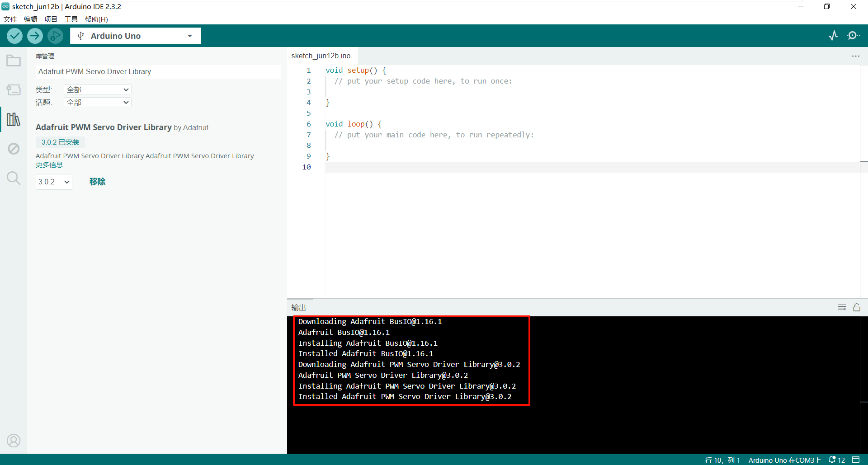Click output line Installed Adafruit BusIO@1.16.1
This screenshot has width=868, height=465.
366,353
